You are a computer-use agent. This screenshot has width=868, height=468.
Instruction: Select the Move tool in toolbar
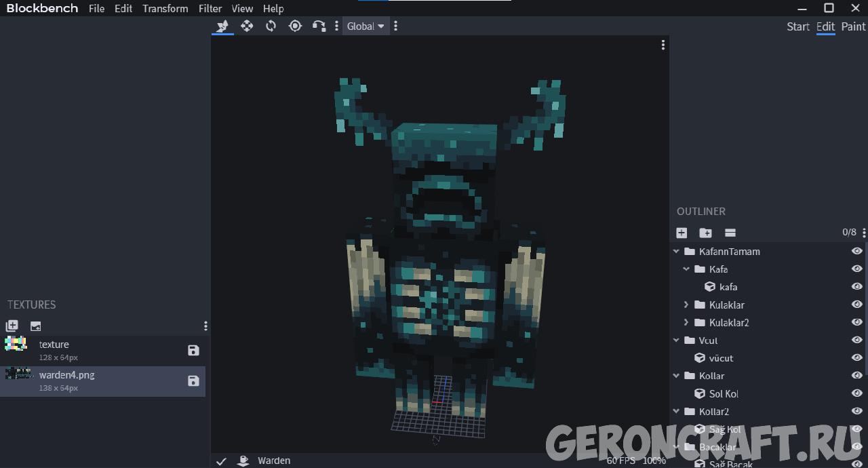[247, 26]
